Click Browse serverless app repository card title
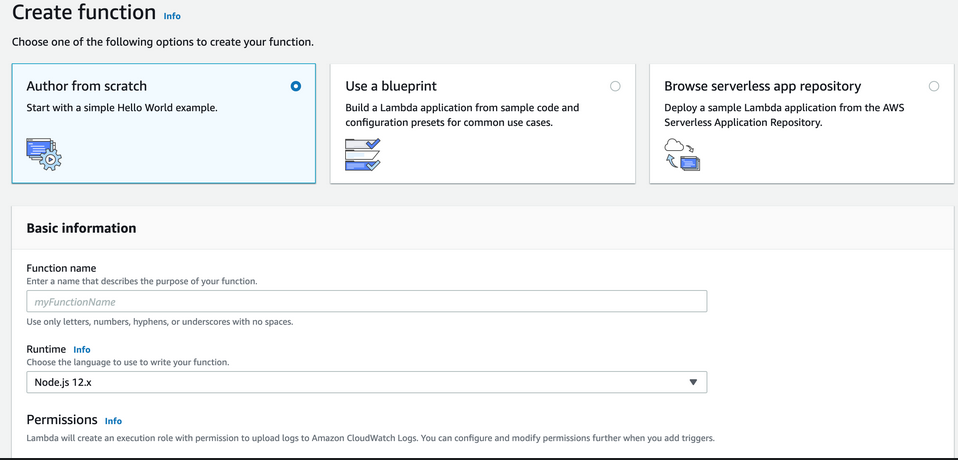 coord(762,86)
